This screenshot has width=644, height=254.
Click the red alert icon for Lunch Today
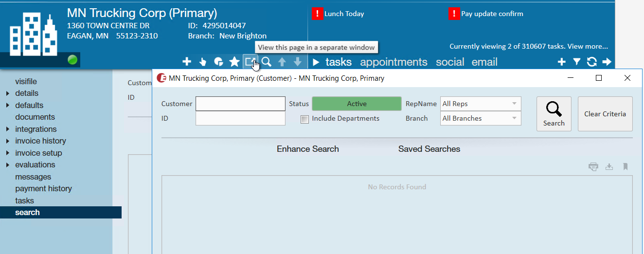tap(318, 14)
